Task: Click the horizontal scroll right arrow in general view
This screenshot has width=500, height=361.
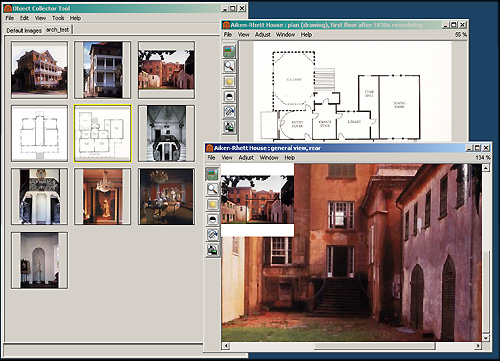Action: (x=478, y=346)
